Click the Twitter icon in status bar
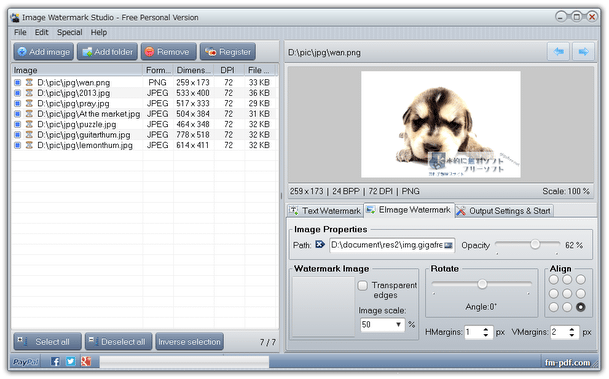This screenshot has width=609, height=379. (70, 362)
